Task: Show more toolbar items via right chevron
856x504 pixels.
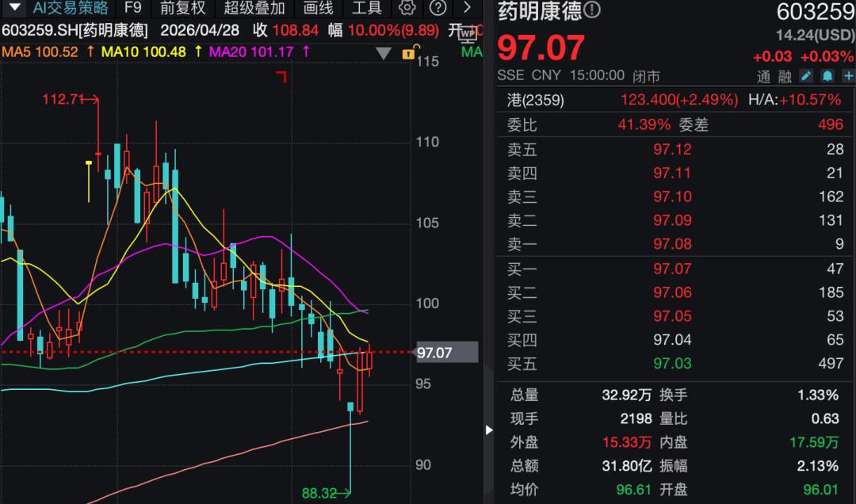Action: coord(467,8)
